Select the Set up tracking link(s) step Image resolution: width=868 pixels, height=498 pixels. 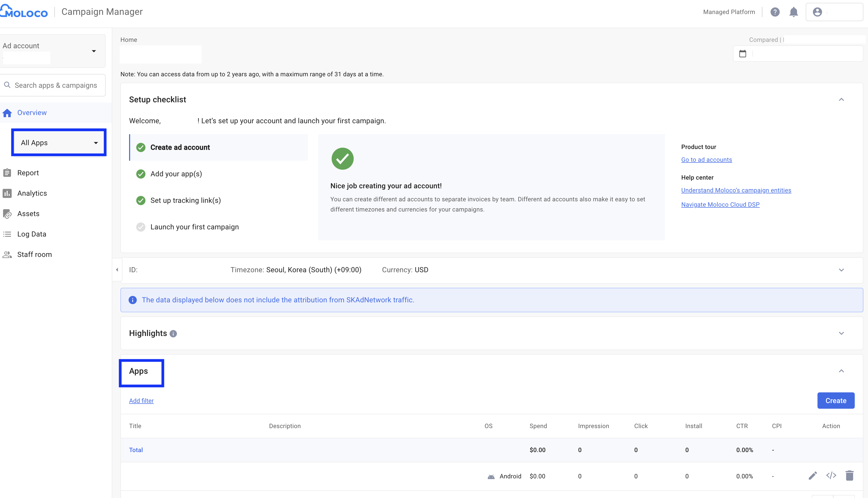coord(185,201)
